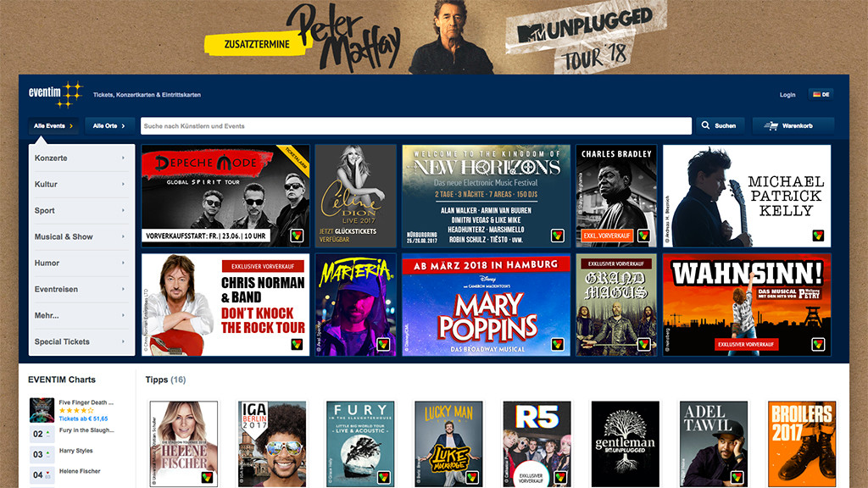The image size is (868, 488).
Task: Open the Broilers 2017 cover
Action: [x=802, y=444]
